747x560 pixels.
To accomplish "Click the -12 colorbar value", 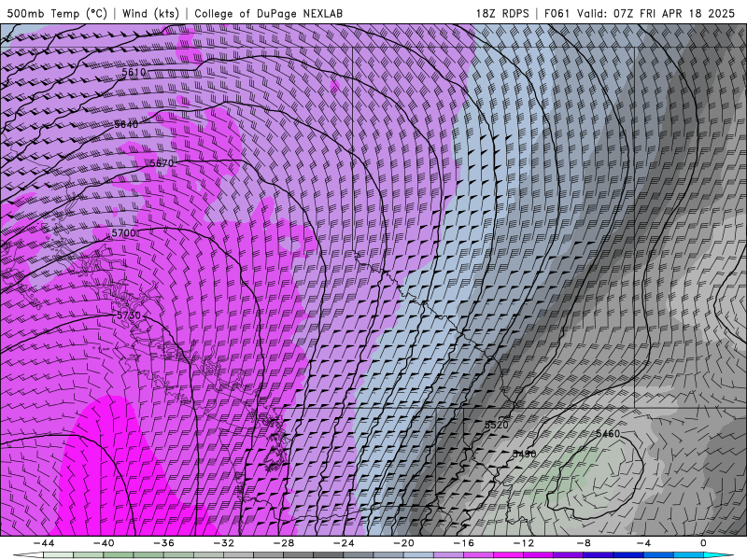I will [524, 543].
